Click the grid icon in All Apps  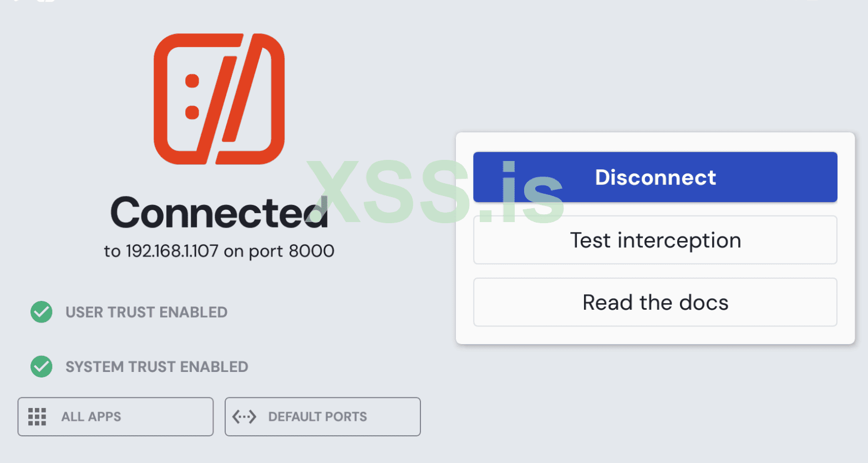[37, 416]
